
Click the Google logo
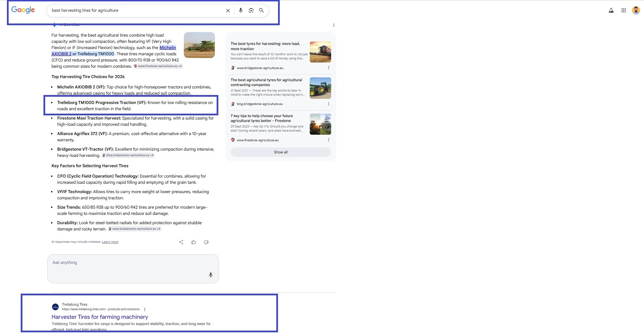point(23,10)
